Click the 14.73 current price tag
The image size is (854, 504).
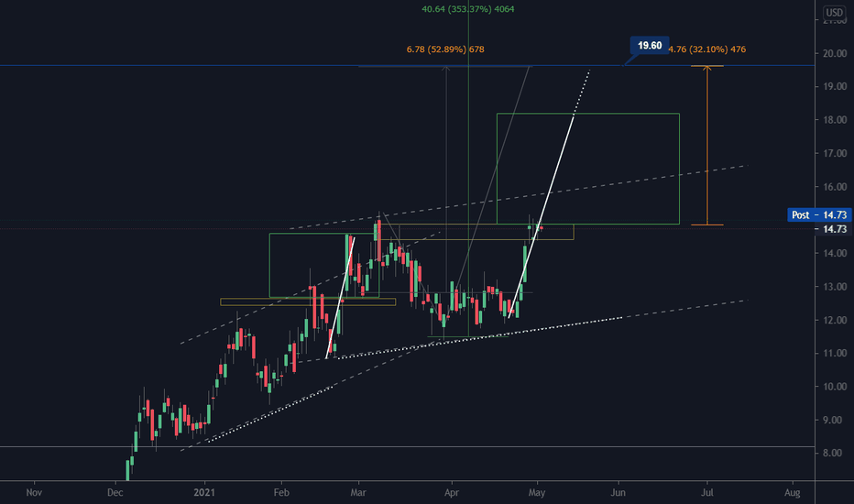click(835, 229)
